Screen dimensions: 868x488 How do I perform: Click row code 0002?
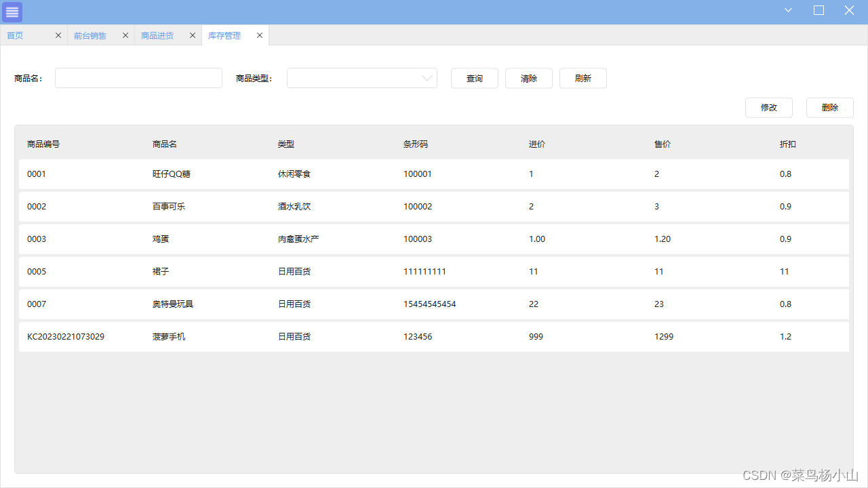[37, 207]
